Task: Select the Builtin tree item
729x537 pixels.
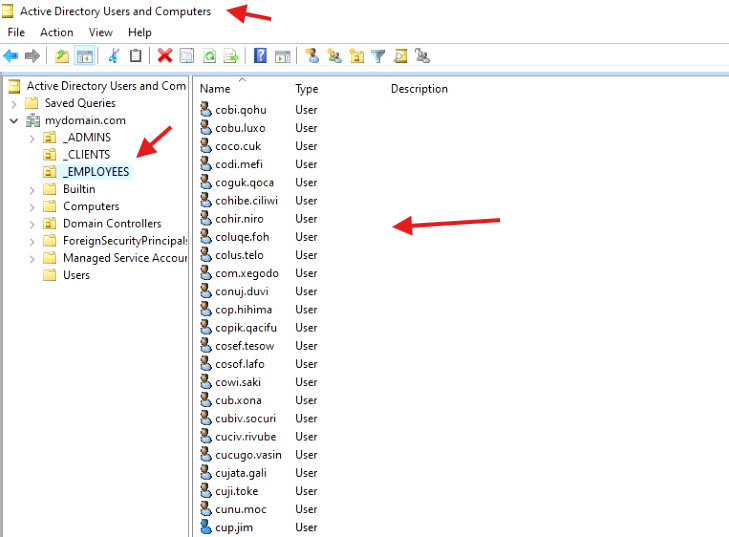Action: [x=79, y=189]
